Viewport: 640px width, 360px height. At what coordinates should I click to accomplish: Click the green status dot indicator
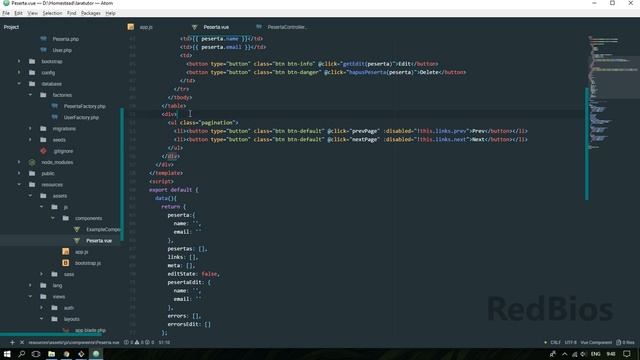tap(545, 342)
